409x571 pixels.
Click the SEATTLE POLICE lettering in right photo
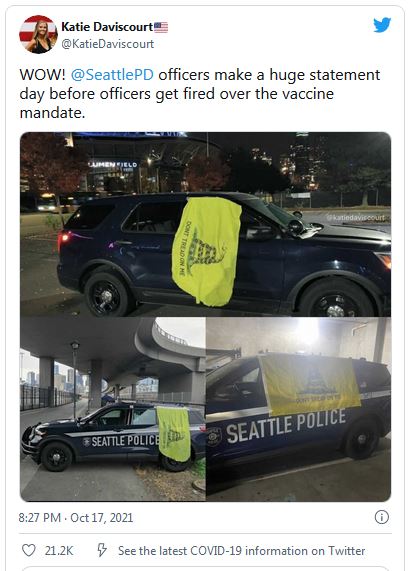286,426
